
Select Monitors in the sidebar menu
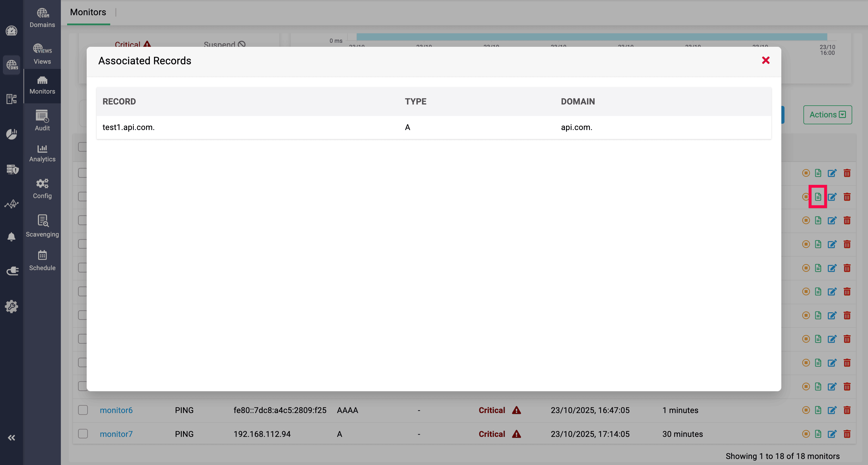[x=42, y=85]
